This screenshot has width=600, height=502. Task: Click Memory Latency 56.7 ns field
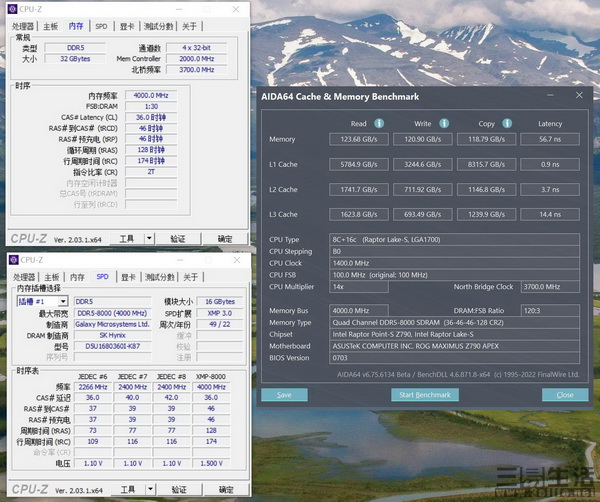coord(550,139)
